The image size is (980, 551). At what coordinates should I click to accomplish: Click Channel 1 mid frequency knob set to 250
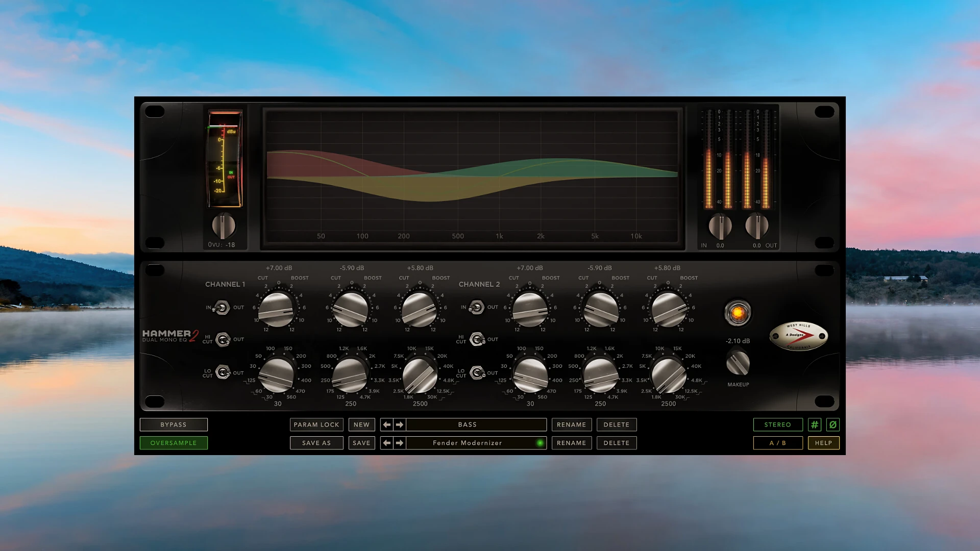350,375
